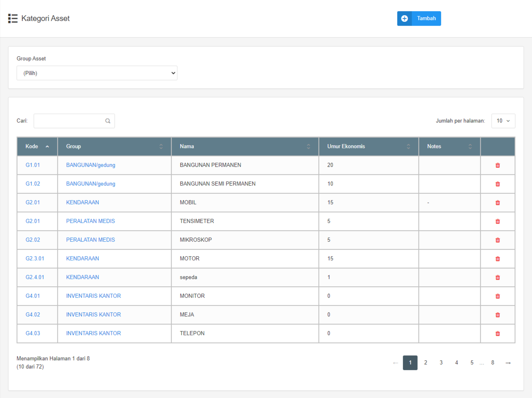The width and height of the screenshot is (532, 398).
Task: Open the Group Asset dropdown
Action: tap(97, 73)
